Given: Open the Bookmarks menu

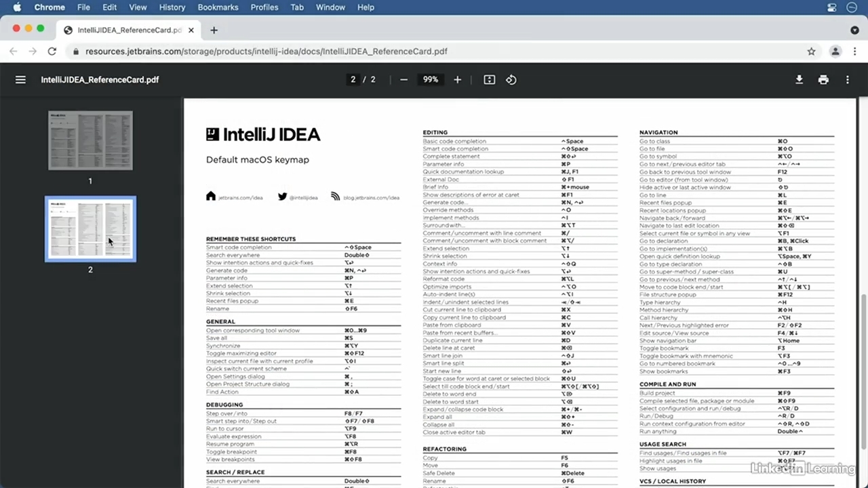Looking at the screenshot, I should pos(218,7).
